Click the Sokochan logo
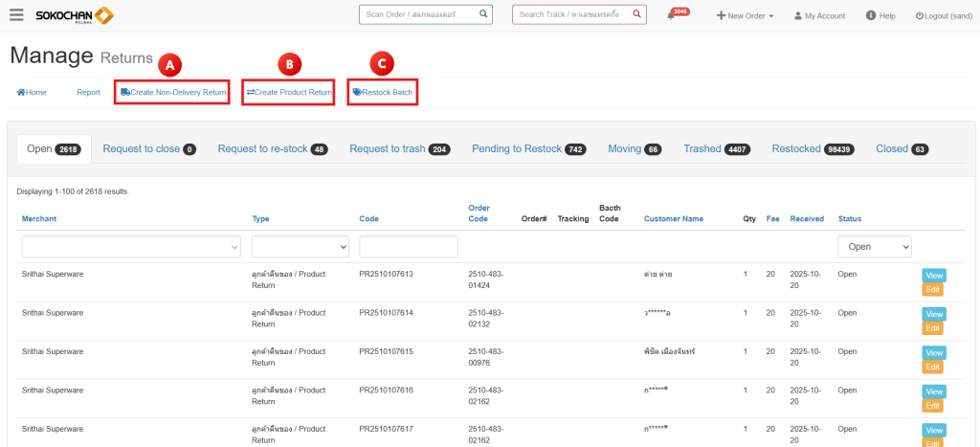The image size is (980, 447). point(75,15)
